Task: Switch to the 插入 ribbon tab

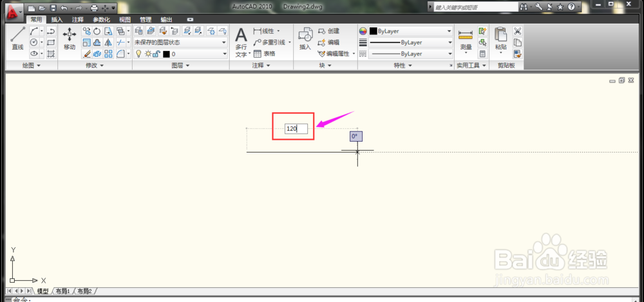Action: (x=57, y=19)
